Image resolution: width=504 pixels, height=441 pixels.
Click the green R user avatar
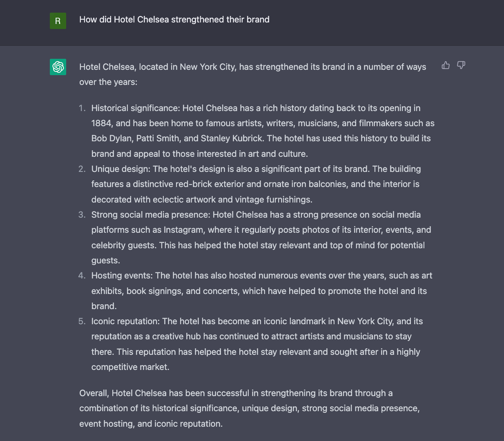coord(58,21)
